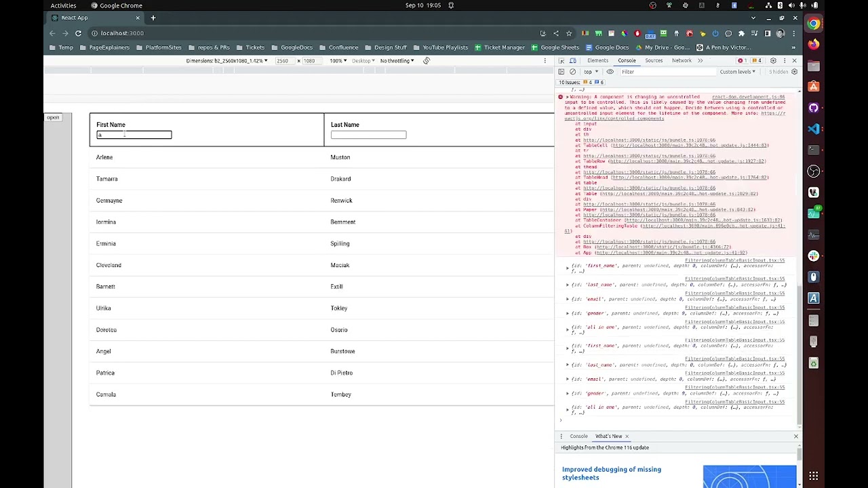Switch to the Elements tab
Viewport: 868px width, 488px height.
597,60
